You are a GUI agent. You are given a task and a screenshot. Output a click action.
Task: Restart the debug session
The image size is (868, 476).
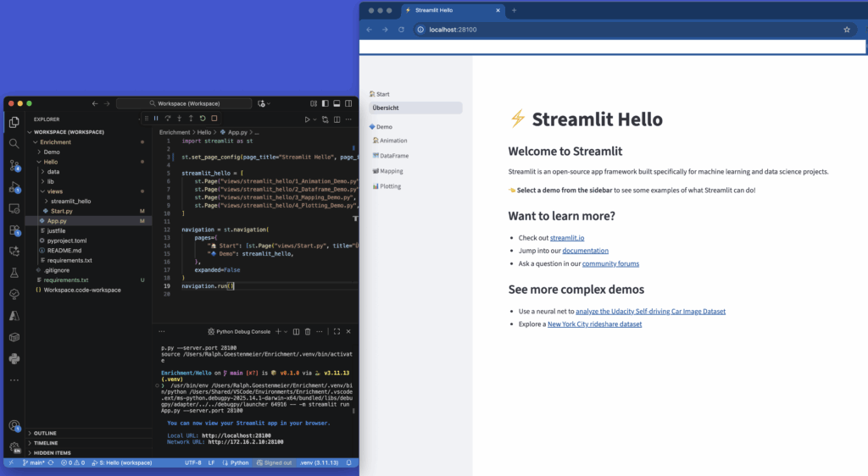click(203, 119)
